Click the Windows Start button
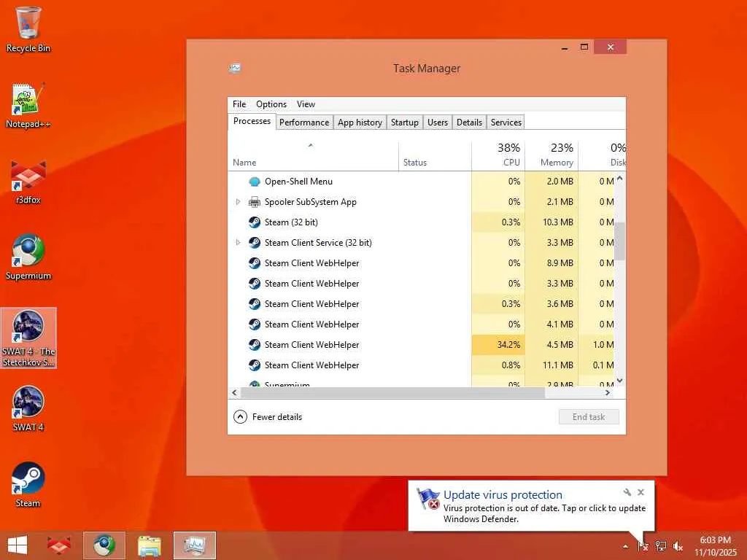The width and height of the screenshot is (747, 560). (x=18, y=545)
